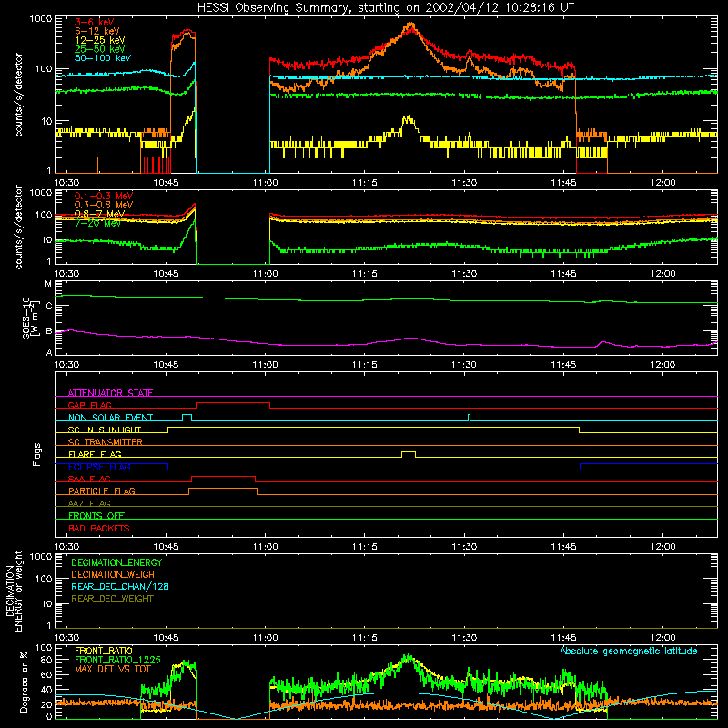Click the 12:00 tick label under flags panel
728x728 pixels.
662,547
